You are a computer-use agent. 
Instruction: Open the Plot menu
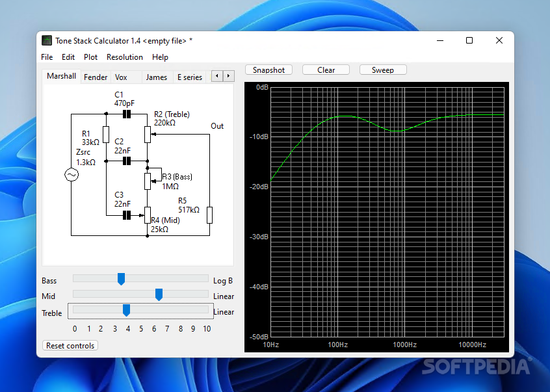pyautogui.click(x=90, y=57)
